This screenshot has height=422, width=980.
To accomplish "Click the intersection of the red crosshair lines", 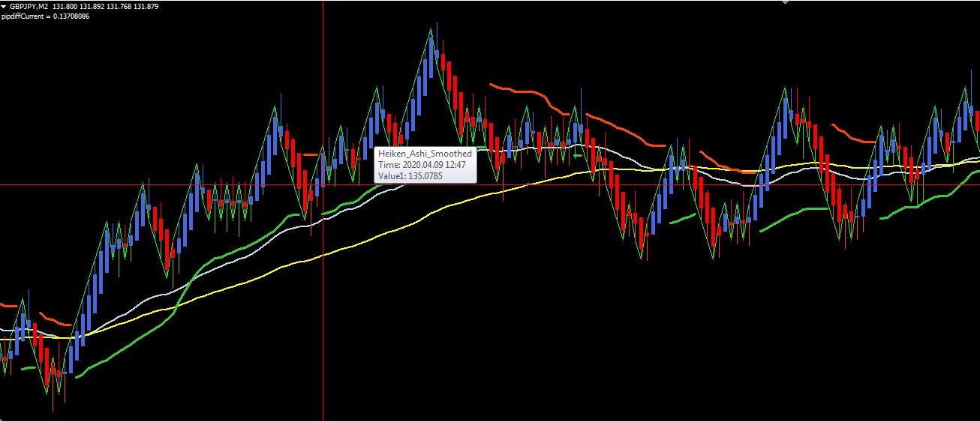I will [323, 184].
